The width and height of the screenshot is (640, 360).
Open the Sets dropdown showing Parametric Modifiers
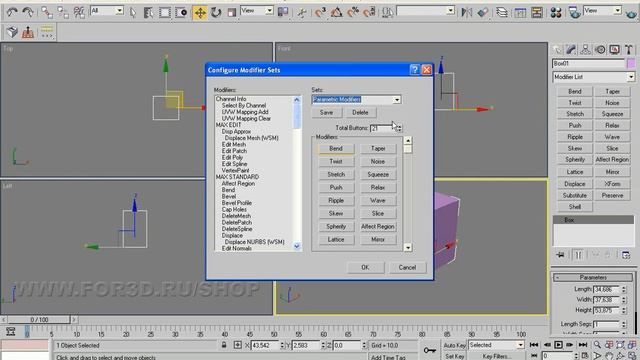point(397,100)
